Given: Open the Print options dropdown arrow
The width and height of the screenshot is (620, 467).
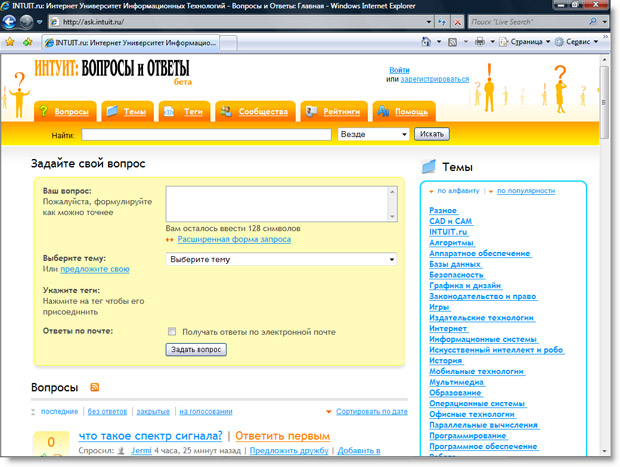Looking at the screenshot, I should tap(492, 42).
